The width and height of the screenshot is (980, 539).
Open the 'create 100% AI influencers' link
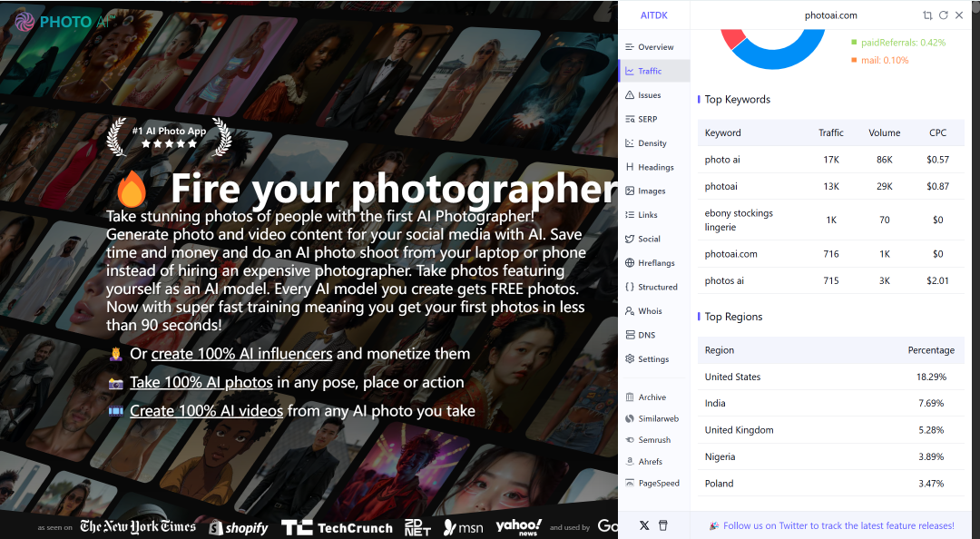coord(242,354)
